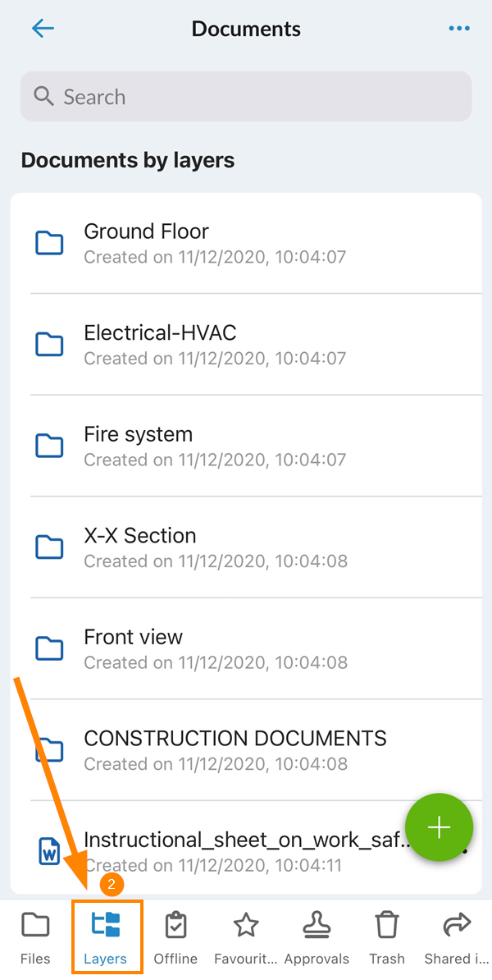
Task: Tap the Search input field
Action: 246,96
